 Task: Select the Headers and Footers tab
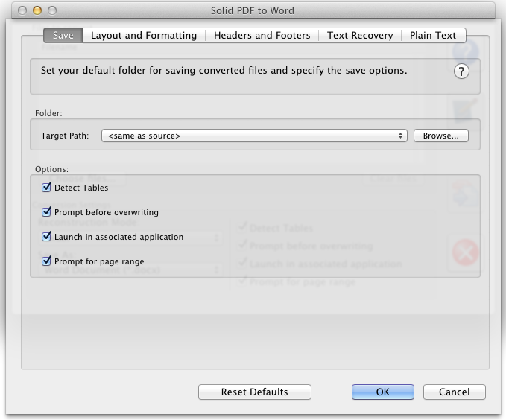point(262,35)
